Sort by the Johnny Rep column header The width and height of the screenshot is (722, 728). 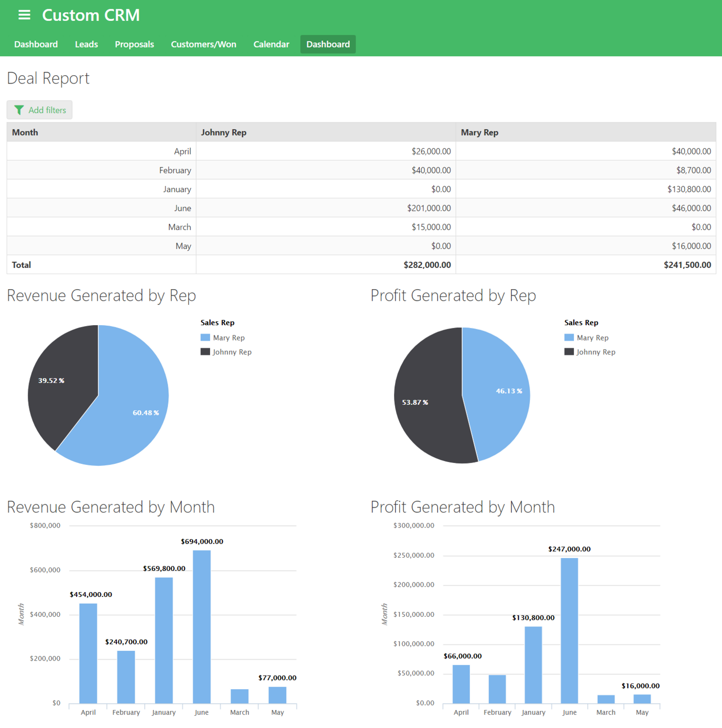pyautogui.click(x=224, y=132)
